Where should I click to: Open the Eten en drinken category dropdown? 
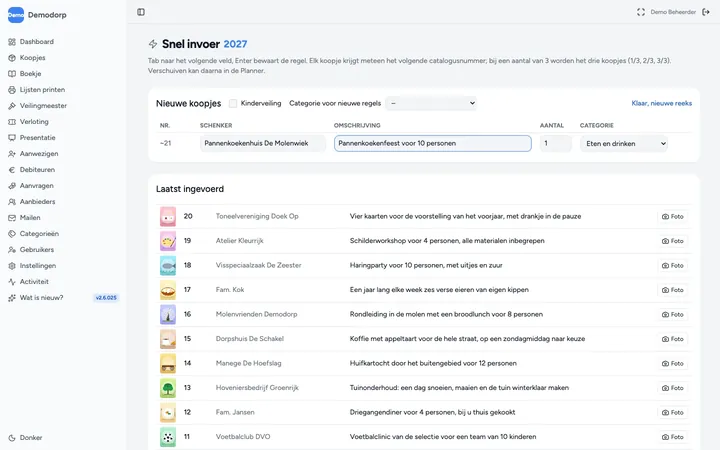tap(624, 144)
